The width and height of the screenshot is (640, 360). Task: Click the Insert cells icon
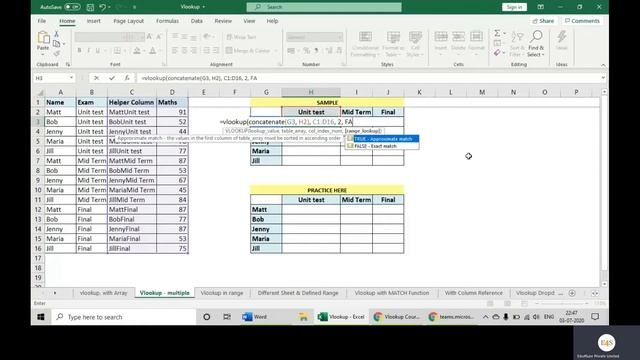click(441, 38)
